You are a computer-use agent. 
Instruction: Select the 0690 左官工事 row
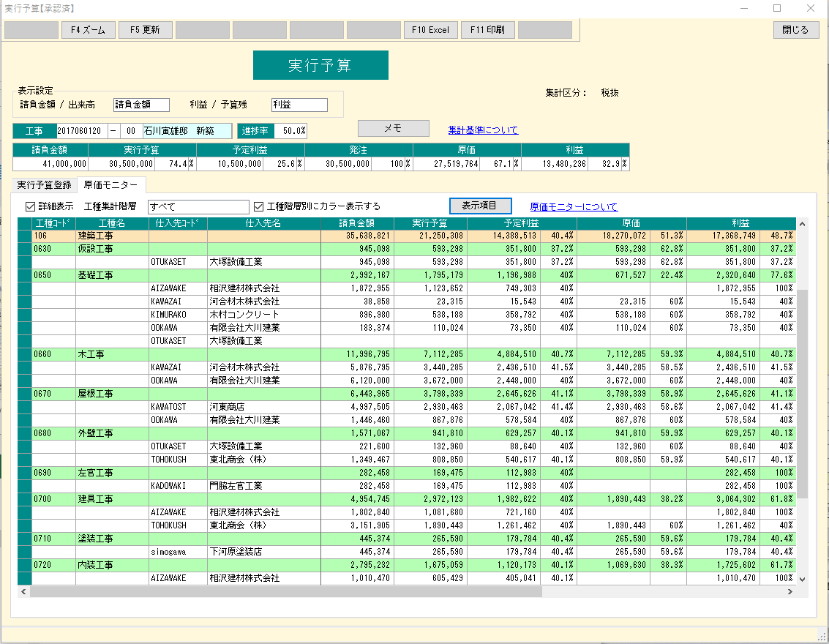407,473
